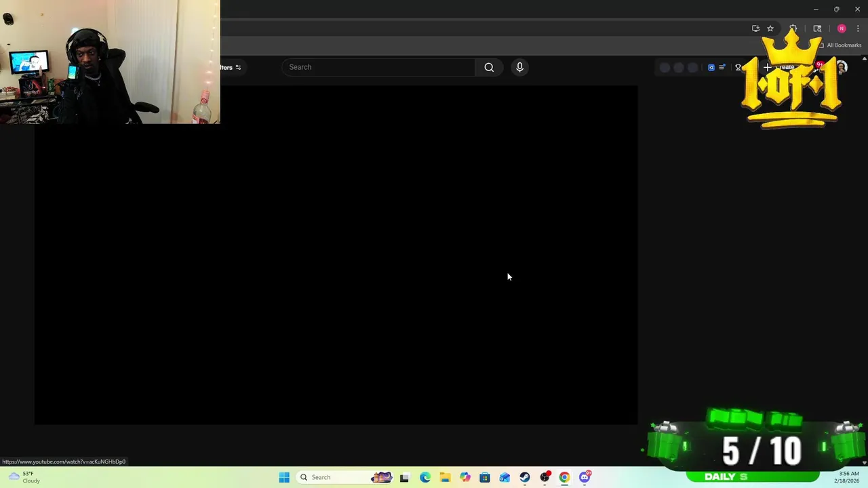
Task: Open Copilot from the taskbar
Action: [465, 477]
